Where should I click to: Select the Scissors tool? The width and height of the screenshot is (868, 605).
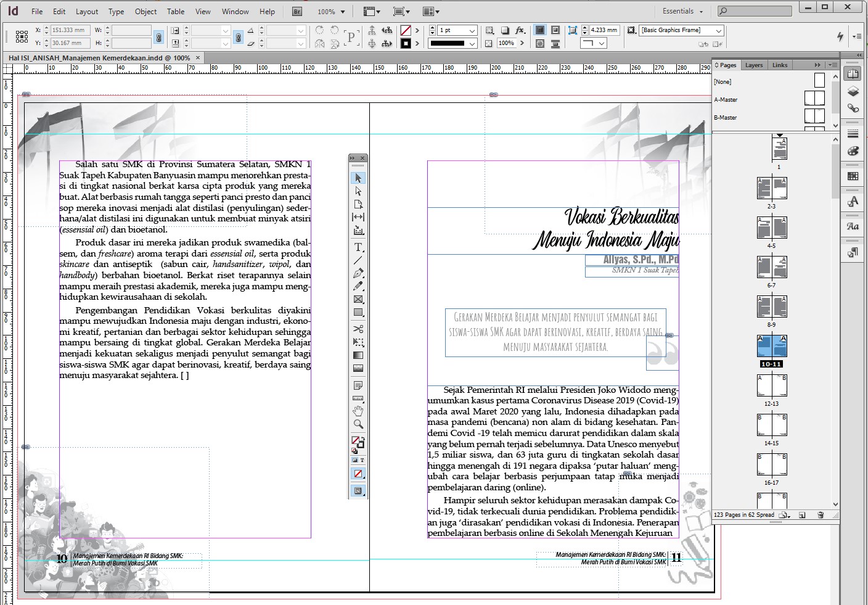click(x=358, y=329)
